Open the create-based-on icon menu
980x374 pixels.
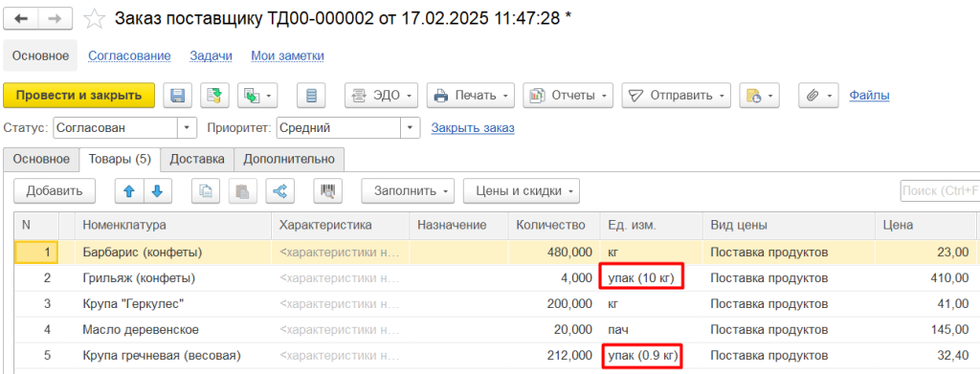258,96
